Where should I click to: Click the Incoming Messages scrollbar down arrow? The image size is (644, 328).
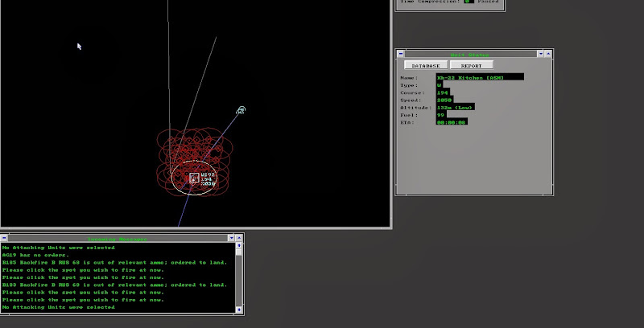(239, 310)
